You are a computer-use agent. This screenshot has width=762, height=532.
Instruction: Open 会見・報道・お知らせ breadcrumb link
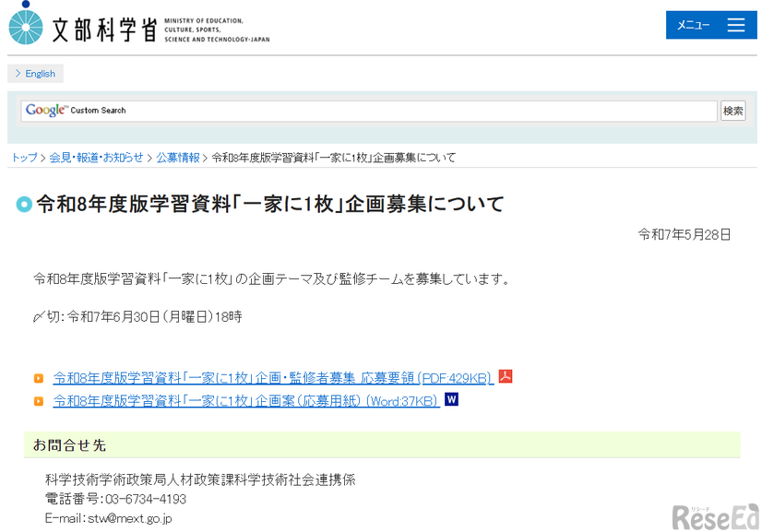pyautogui.click(x=96, y=158)
